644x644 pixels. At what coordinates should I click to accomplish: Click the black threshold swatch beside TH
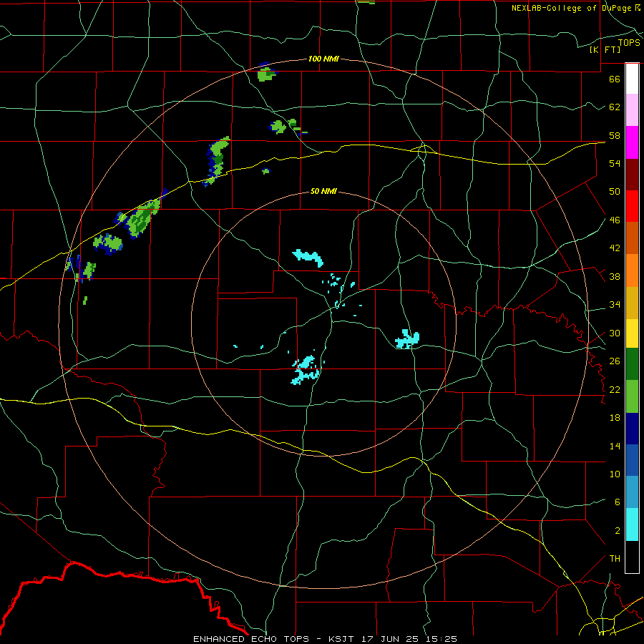pos(632,557)
